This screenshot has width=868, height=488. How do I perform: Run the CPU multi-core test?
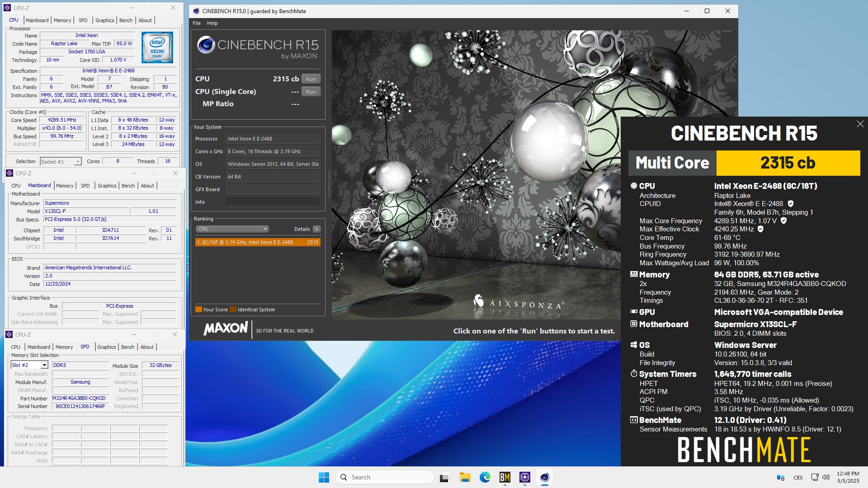(x=311, y=79)
